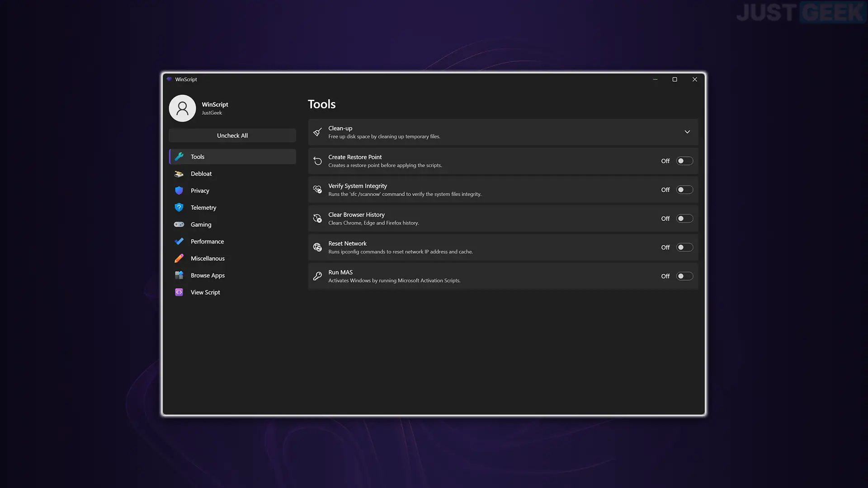
Task: Switch on the Run MAS toggle
Action: point(684,276)
